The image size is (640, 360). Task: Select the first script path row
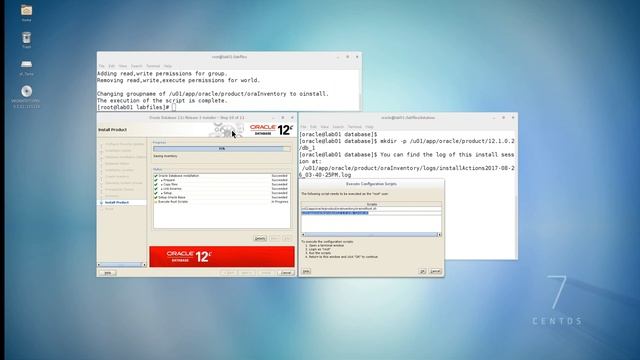[371, 209]
